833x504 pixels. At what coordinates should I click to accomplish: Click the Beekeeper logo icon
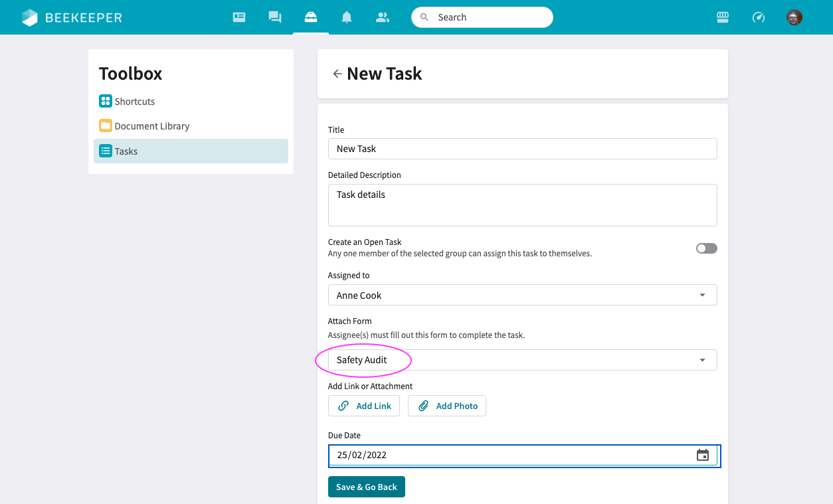[x=30, y=17]
